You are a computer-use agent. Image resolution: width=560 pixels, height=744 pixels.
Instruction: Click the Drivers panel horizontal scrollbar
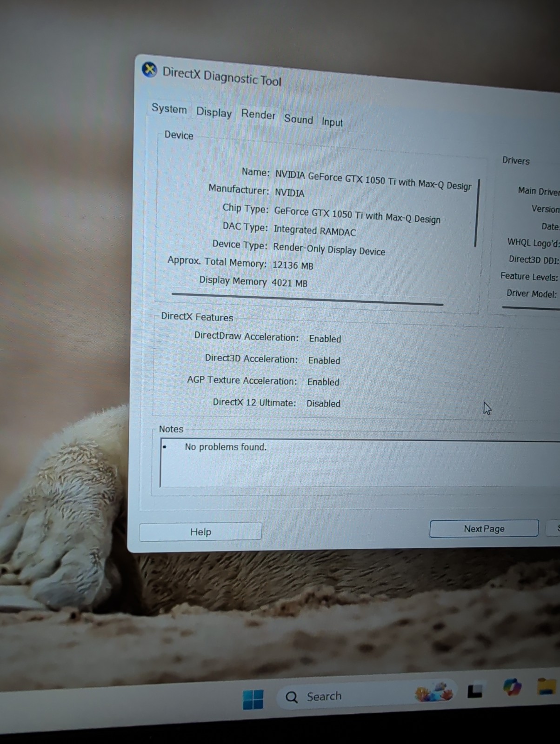pos(531,308)
